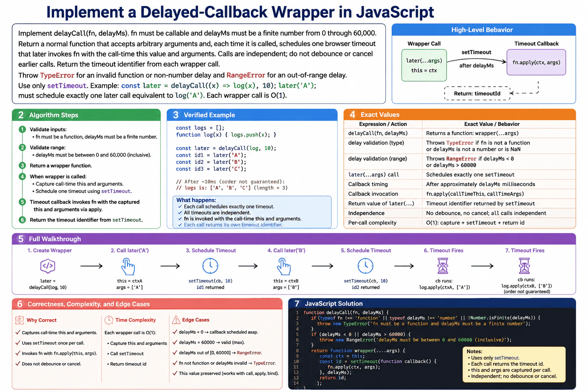Click the checkmark beside delayMs = 0 callback scheduled asap

point(175,332)
